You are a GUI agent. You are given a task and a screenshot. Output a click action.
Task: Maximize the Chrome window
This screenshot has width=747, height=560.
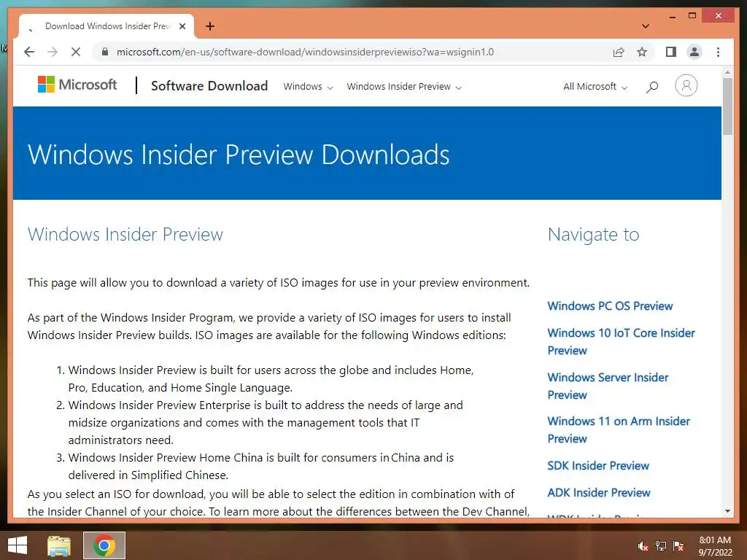(x=692, y=16)
